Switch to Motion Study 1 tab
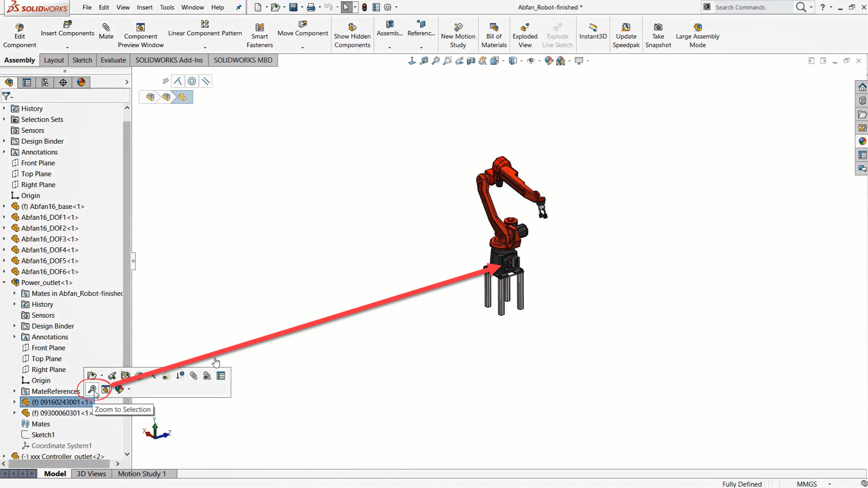868x488 pixels. pos(142,474)
